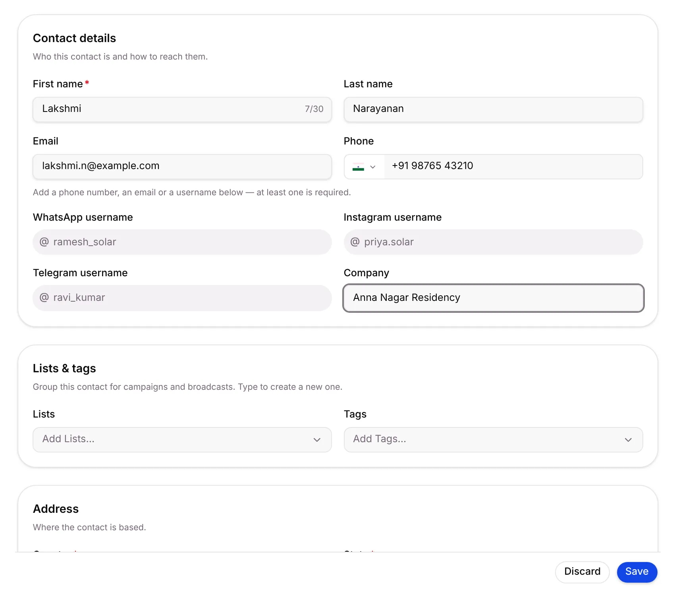675x616 pixels.
Task: Focus the Last name field
Action: click(x=493, y=110)
